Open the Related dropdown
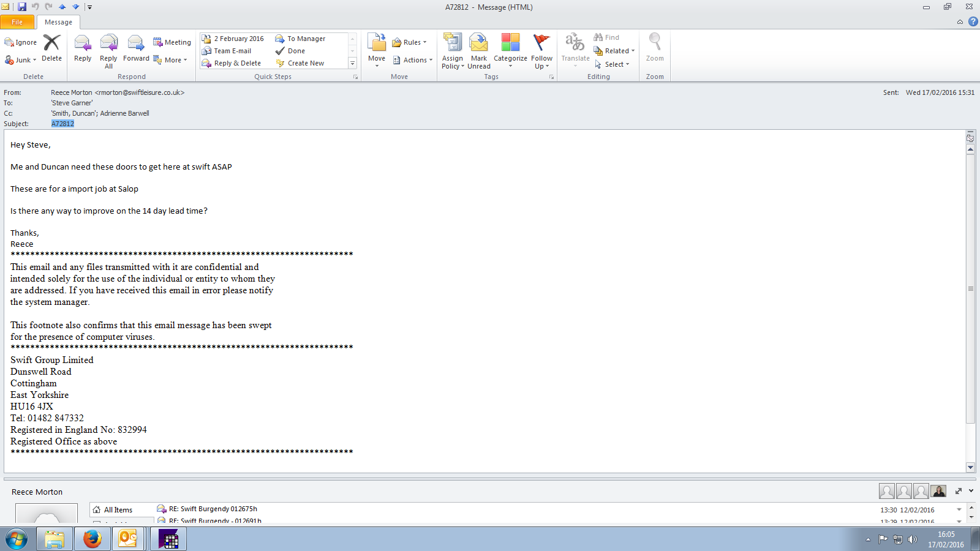980x551 pixels. (x=614, y=51)
